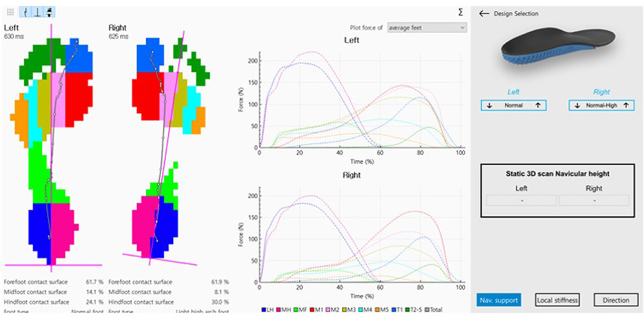The image size is (644, 318).
Task: Decrease left arch support with down arrow
Action: click(x=489, y=105)
